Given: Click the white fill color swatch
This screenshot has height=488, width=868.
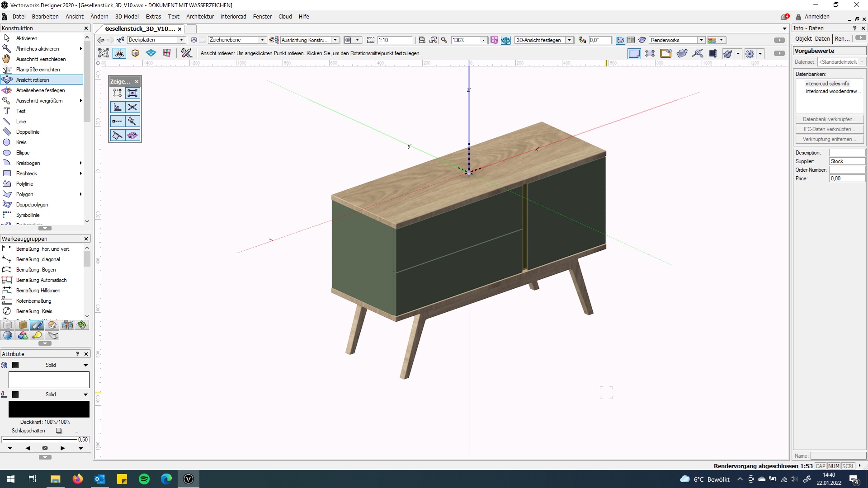Looking at the screenshot, I should tap(49, 380).
